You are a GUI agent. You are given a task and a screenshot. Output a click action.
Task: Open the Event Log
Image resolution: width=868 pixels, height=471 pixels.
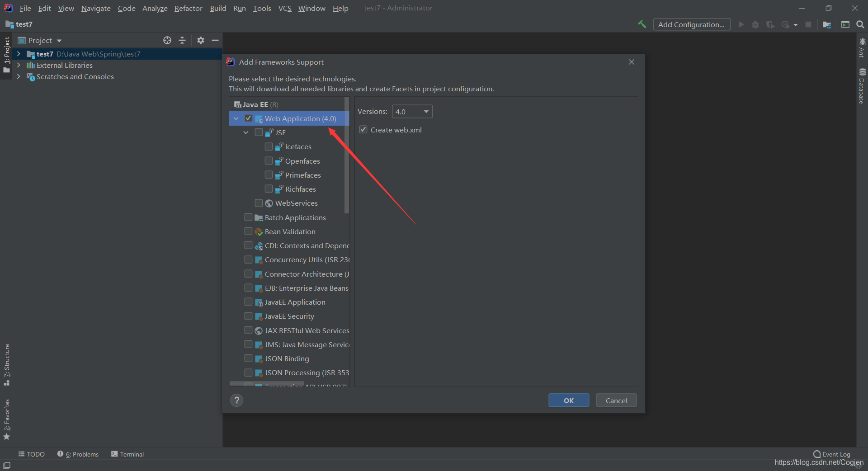pyautogui.click(x=832, y=454)
